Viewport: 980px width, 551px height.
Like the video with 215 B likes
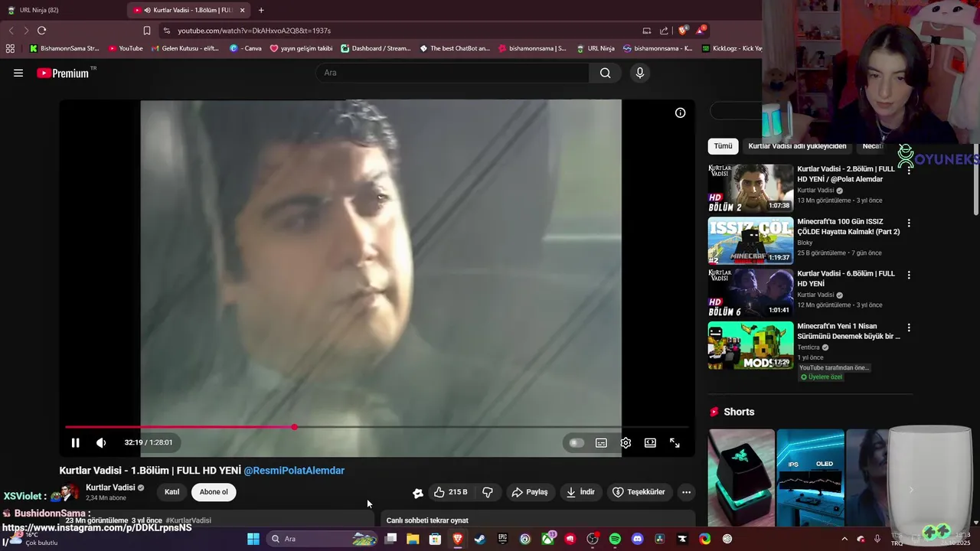[x=450, y=492]
